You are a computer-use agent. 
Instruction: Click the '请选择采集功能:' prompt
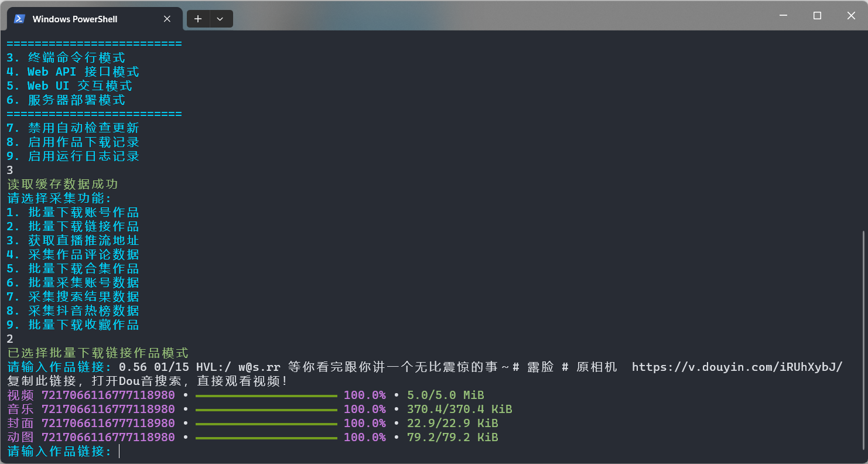tap(59, 199)
